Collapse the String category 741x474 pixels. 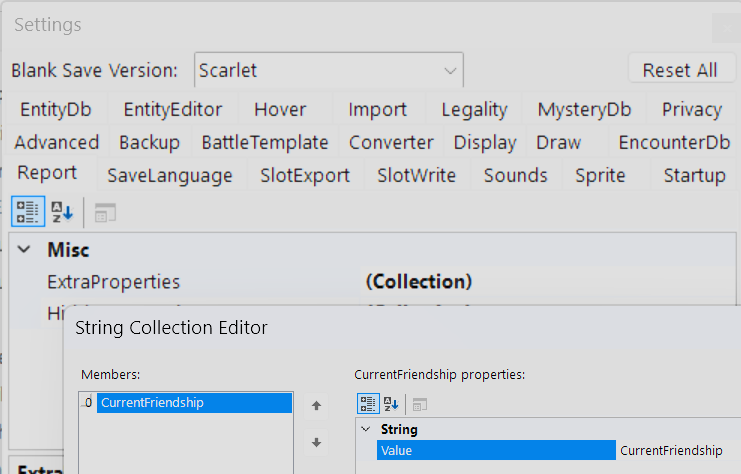pyautogui.click(x=365, y=429)
